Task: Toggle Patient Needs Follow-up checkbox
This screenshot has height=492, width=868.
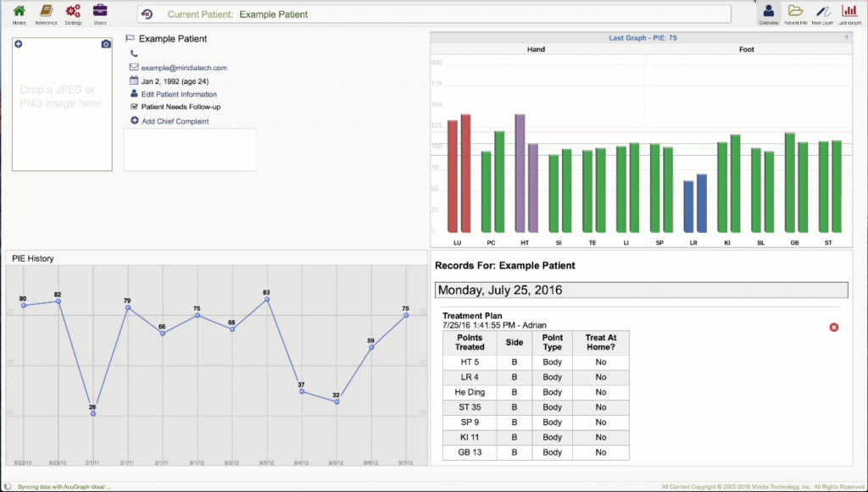Action: (x=134, y=107)
